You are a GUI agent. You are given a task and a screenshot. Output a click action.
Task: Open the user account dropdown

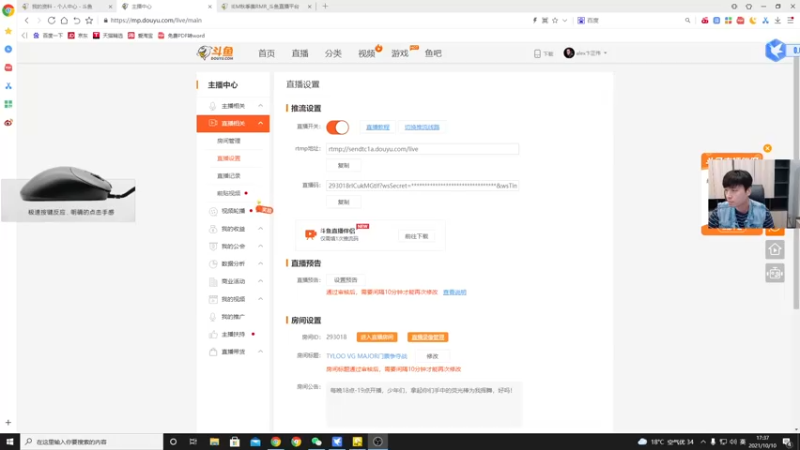click(585, 53)
